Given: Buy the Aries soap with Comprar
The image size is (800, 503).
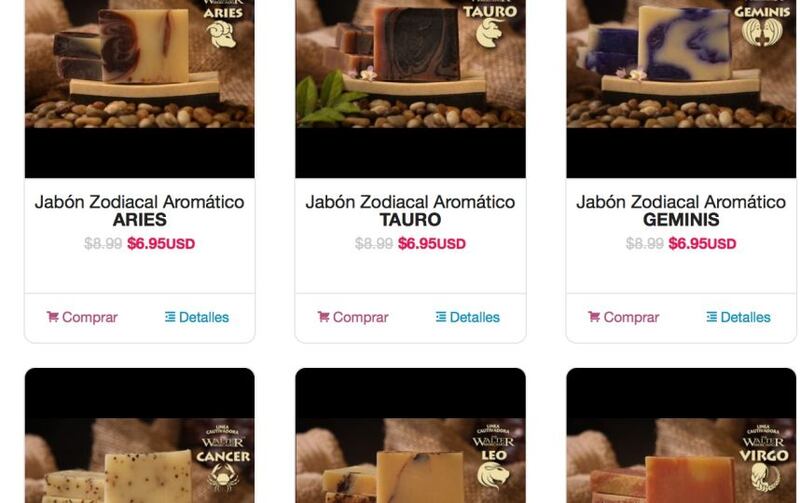Looking at the screenshot, I should [x=82, y=317].
